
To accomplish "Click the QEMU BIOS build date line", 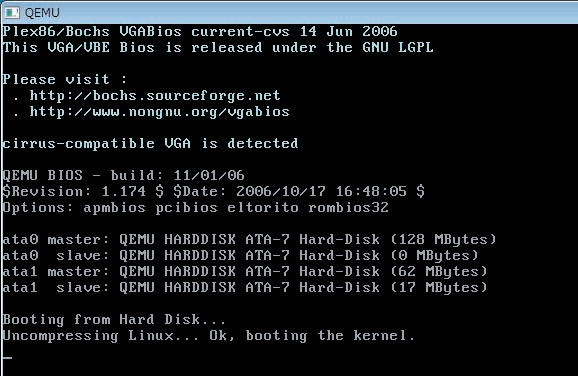I will [x=123, y=175].
